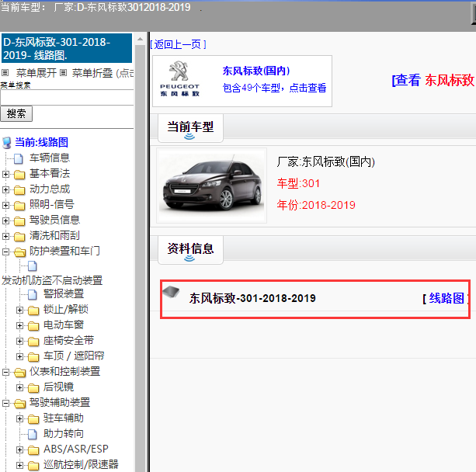
Task: Click the folder icon beside ABS/ASR/ESP
Action: point(33,450)
